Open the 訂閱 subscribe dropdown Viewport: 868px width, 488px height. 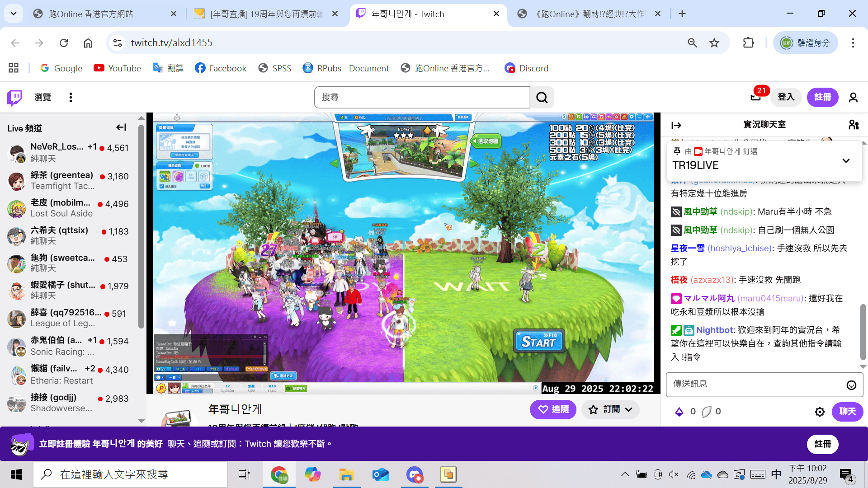click(610, 409)
